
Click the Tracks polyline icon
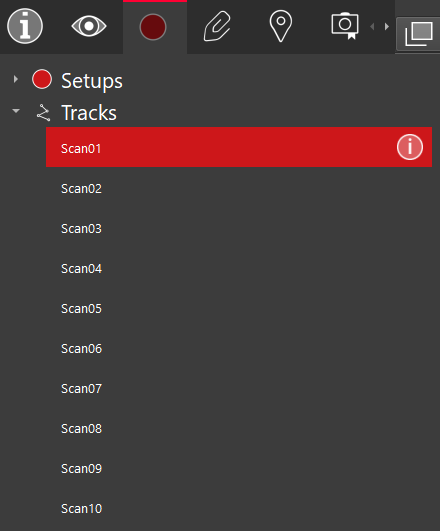tap(43, 113)
